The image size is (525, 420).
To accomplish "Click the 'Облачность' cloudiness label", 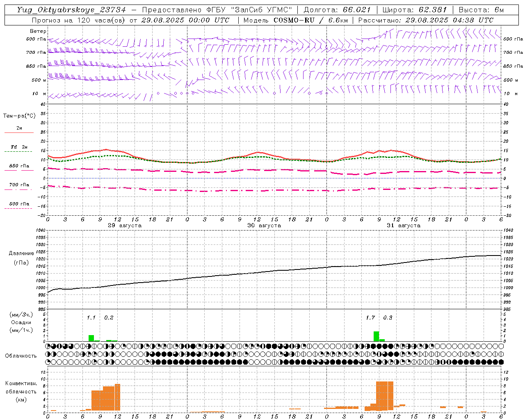I will [x=21, y=356].
